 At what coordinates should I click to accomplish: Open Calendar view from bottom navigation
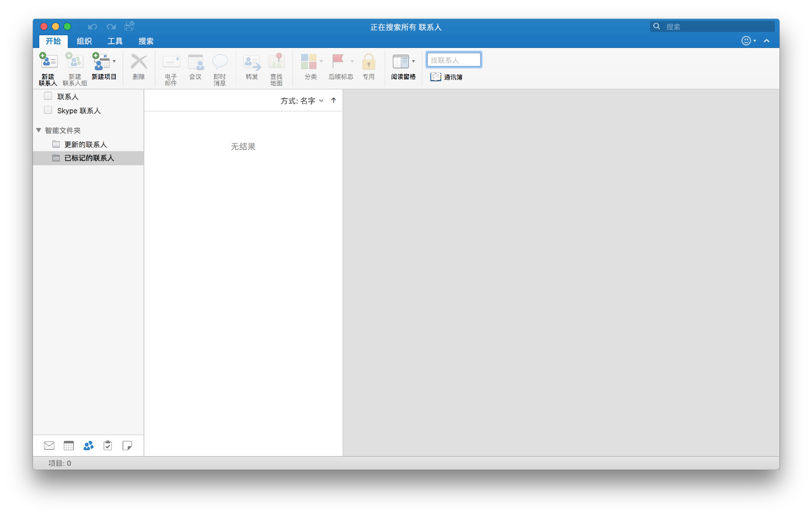pos(69,445)
